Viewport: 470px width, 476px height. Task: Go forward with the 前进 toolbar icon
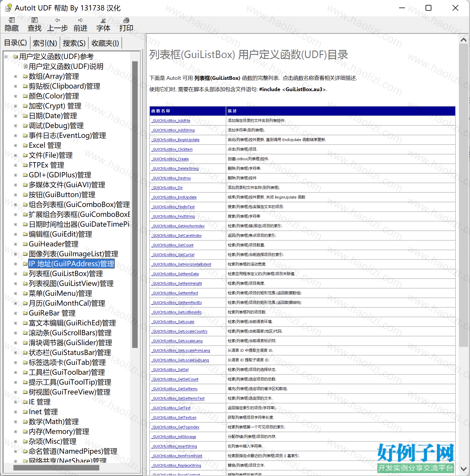80,20
